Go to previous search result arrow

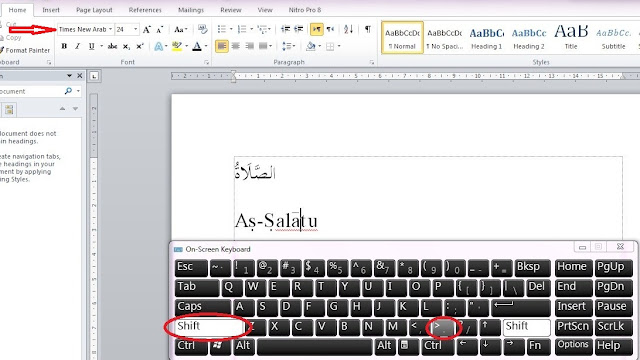click(x=62, y=109)
